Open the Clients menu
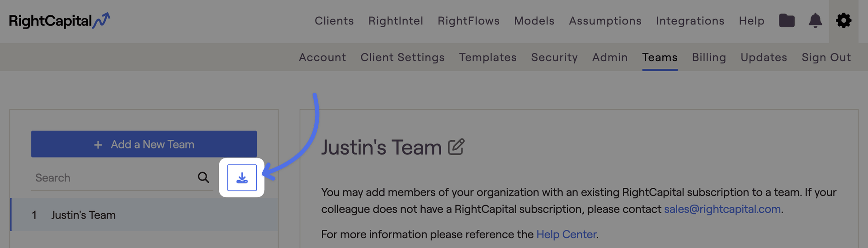868x248 pixels. click(x=334, y=21)
